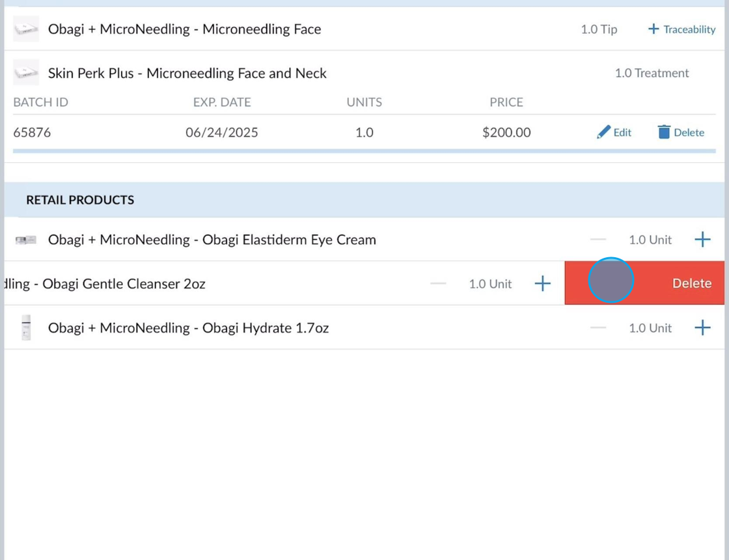Delete batch 65876 with trash button
The height and width of the screenshot is (560, 729).
click(x=681, y=132)
